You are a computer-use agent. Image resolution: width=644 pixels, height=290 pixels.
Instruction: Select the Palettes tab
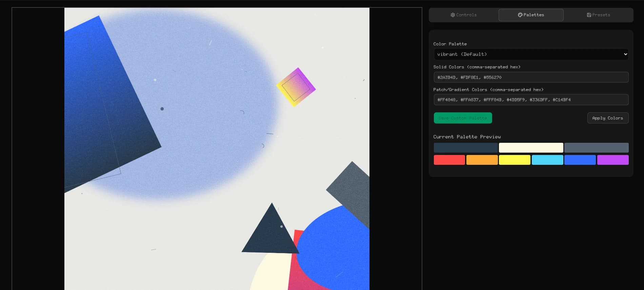531,15
